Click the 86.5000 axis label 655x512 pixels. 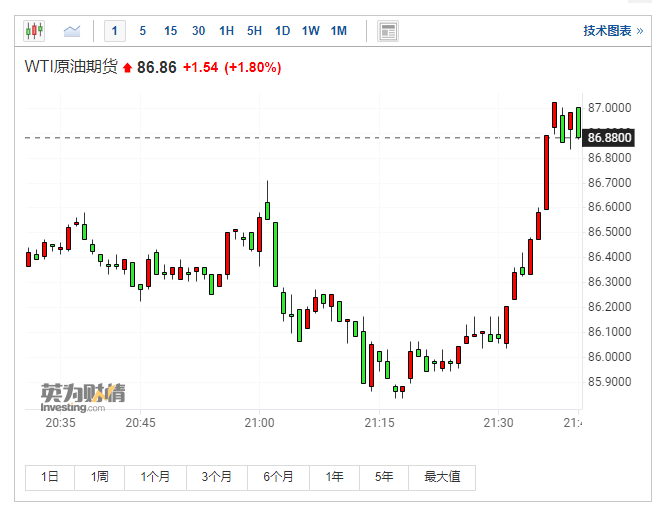pos(609,232)
